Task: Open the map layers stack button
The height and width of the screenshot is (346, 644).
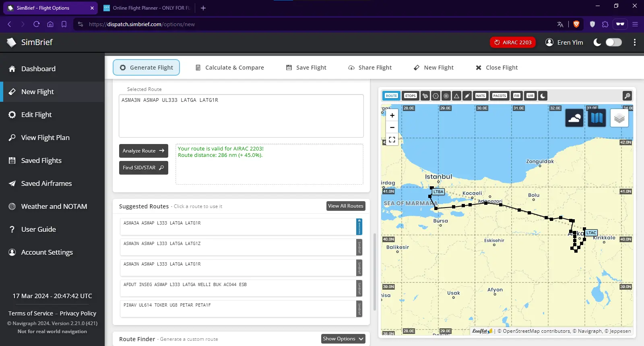Action: pos(619,118)
